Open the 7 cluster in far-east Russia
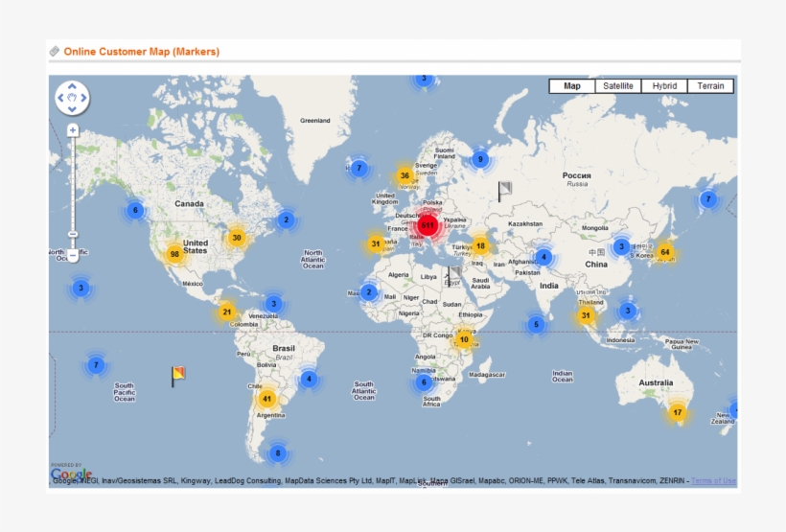786x532 pixels. 708,199
